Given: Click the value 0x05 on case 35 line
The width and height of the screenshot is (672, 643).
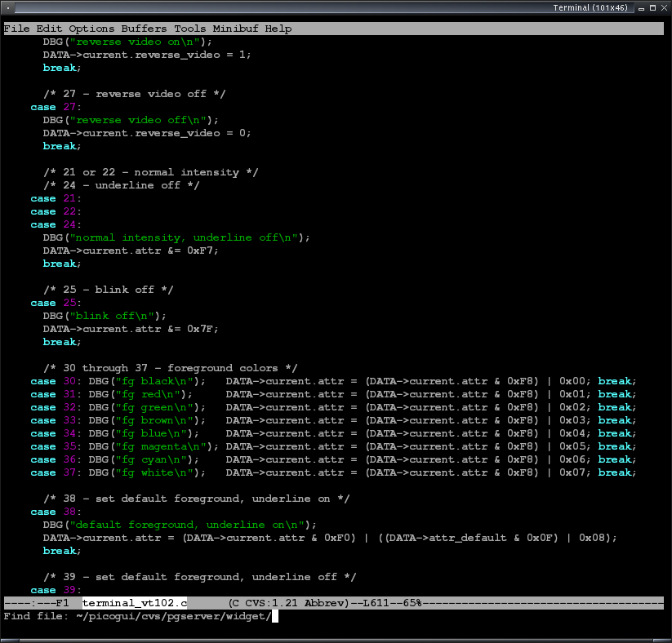Looking at the screenshot, I should (572, 446).
